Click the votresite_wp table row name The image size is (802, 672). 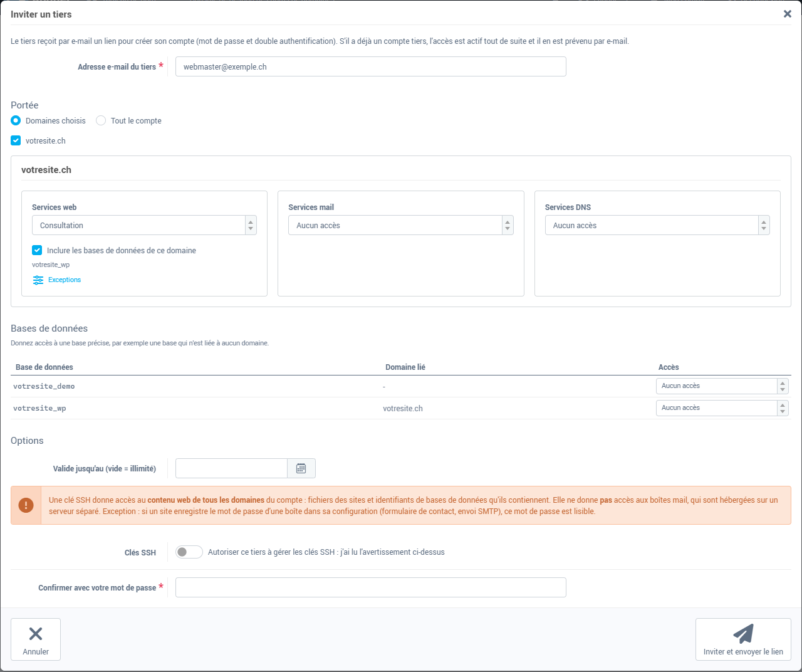39,408
